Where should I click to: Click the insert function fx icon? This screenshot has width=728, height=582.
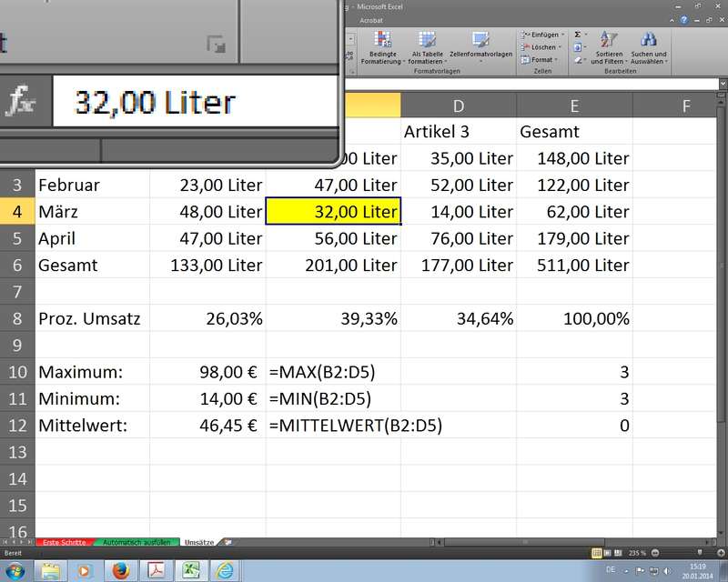click(20, 101)
